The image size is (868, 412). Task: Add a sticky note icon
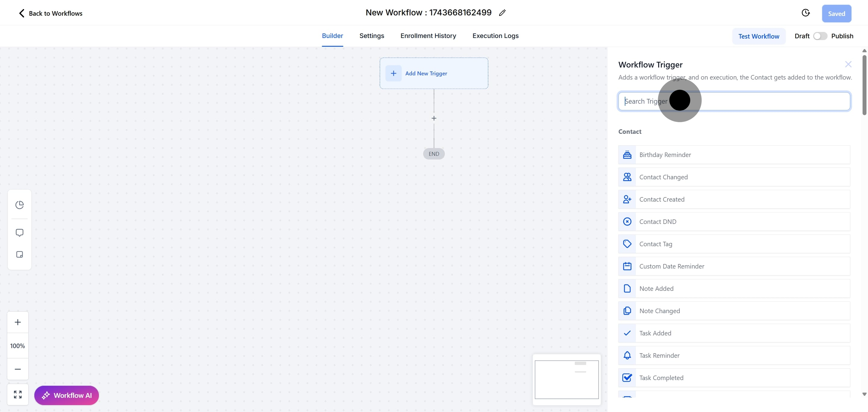tap(20, 254)
